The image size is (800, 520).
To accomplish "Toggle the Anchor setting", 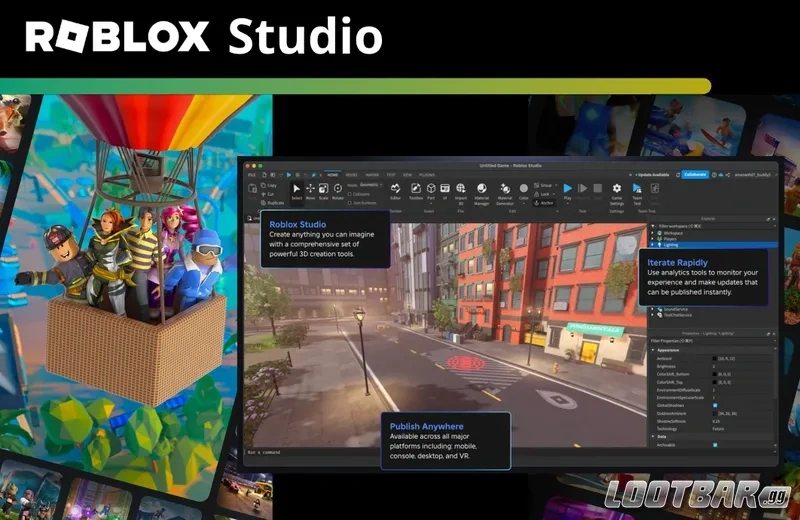I will point(543,203).
